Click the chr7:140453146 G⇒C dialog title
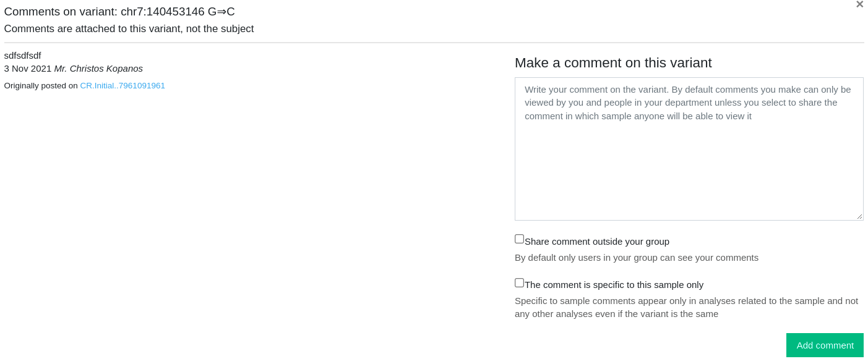868x364 pixels. pos(119,12)
